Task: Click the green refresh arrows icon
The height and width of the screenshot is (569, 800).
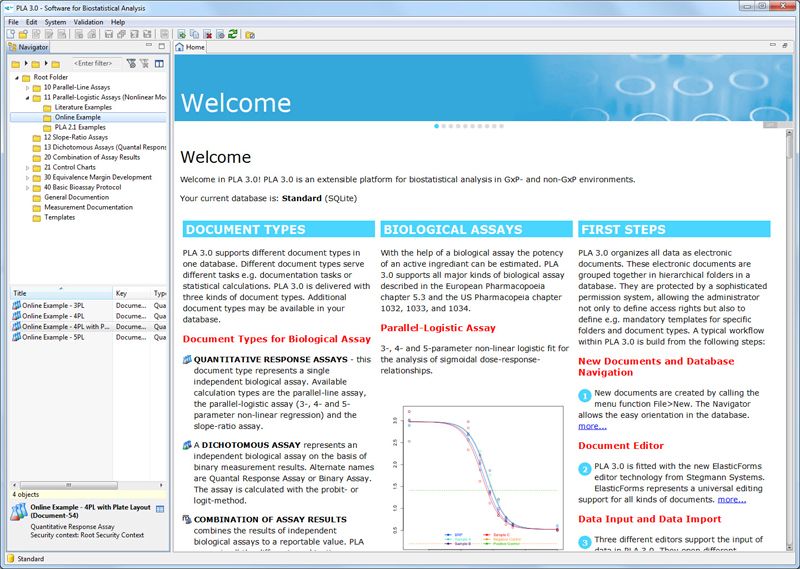Action: coord(233,34)
